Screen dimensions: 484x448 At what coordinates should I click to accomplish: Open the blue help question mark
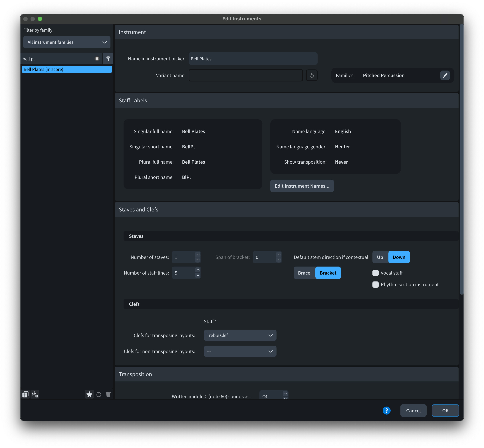(386, 411)
